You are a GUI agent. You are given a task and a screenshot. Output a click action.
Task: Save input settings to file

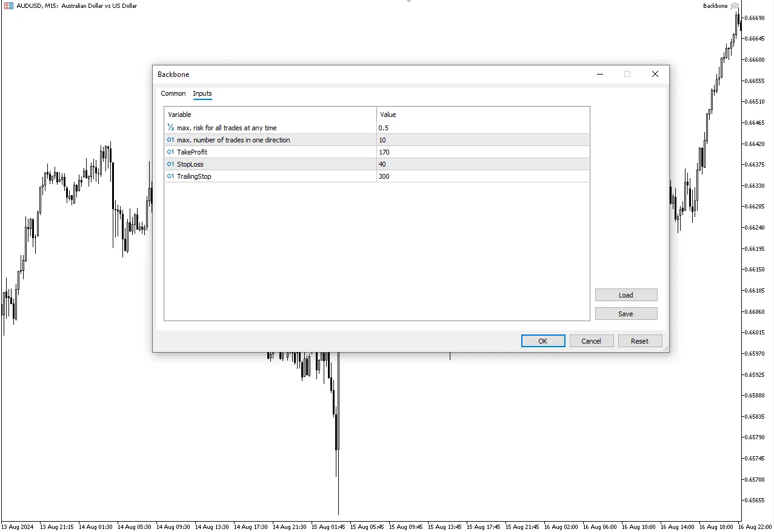[x=626, y=314]
